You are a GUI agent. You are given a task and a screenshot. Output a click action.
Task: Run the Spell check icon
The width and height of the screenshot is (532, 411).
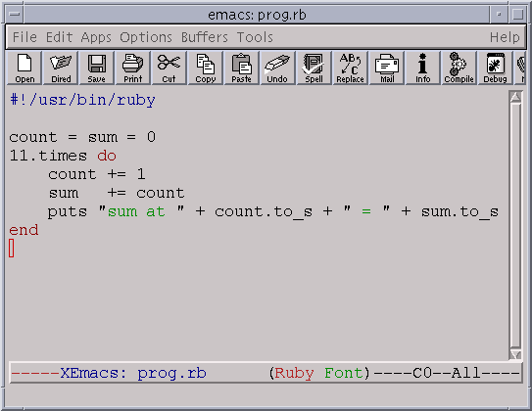[x=314, y=68]
